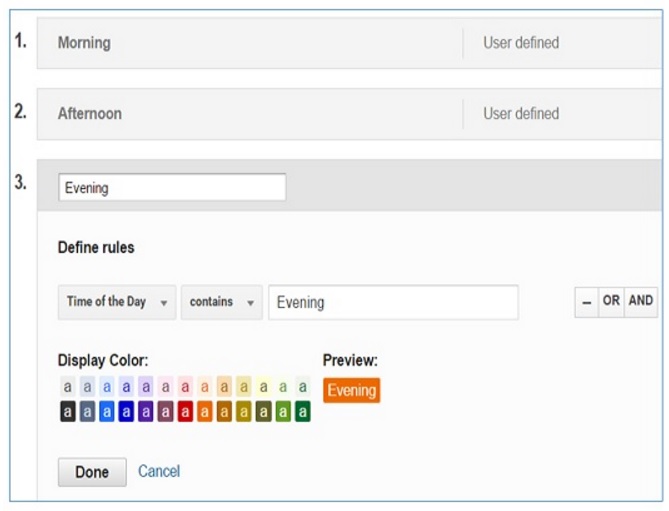
Task: Select the black display color swatch
Action: [67, 411]
